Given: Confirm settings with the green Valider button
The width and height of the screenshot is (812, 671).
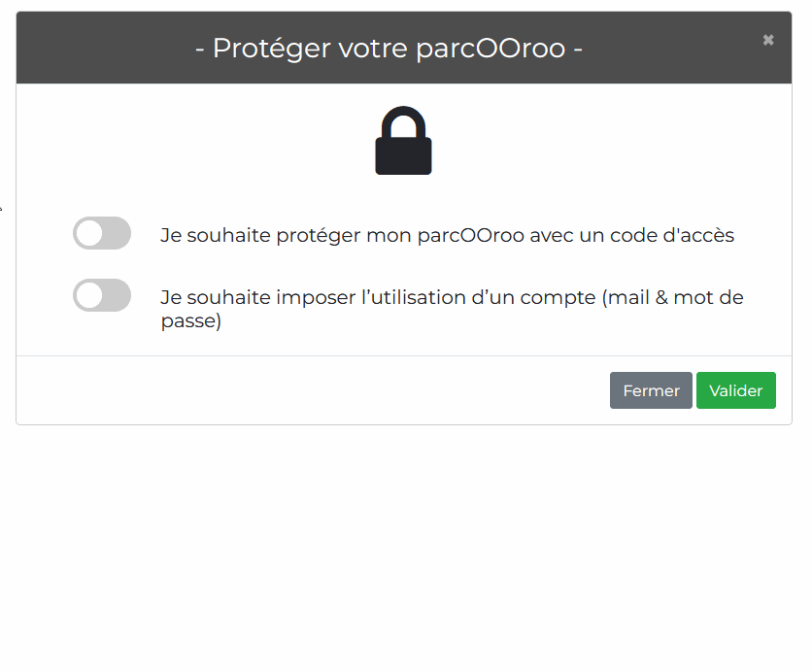Looking at the screenshot, I should pos(736,390).
